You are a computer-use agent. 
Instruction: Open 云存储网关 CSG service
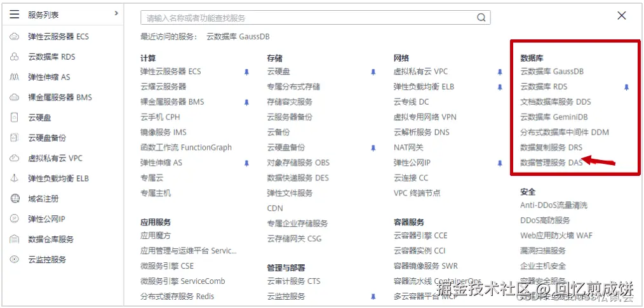pos(294,239)
